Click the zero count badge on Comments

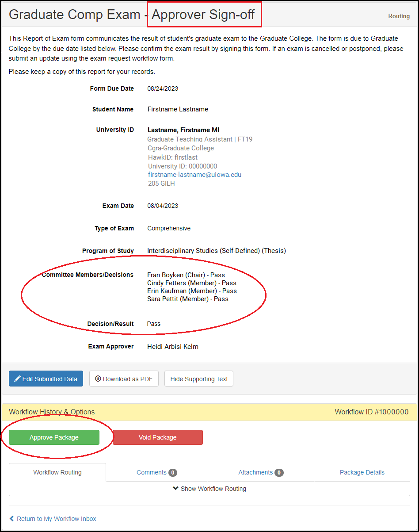[173, 472]
